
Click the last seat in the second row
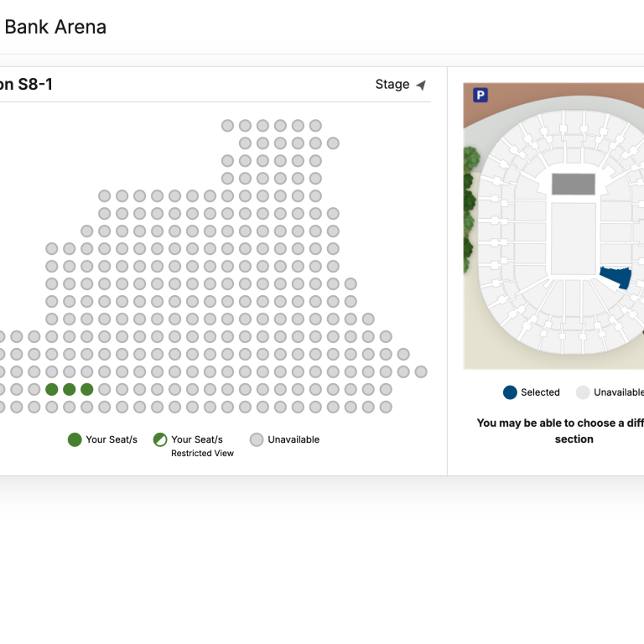333,143
